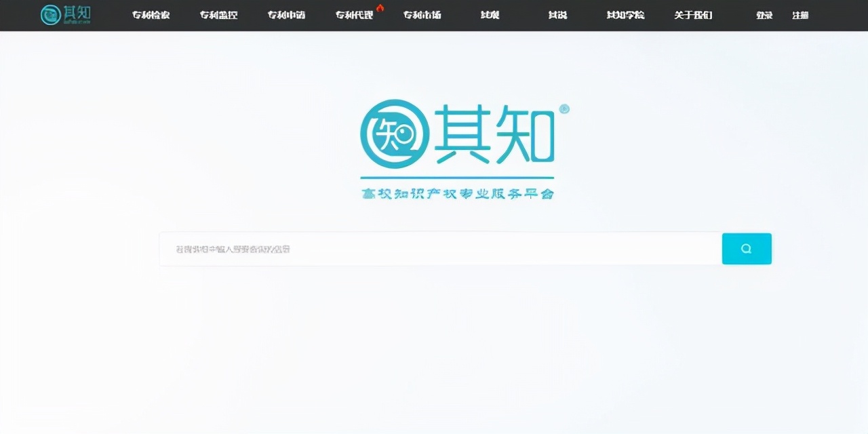The width and height of the screenshot is (868, 434).
Task: Click the 高校知识产权专业服务平台 slogan text
Action: (x=458, y=194)
